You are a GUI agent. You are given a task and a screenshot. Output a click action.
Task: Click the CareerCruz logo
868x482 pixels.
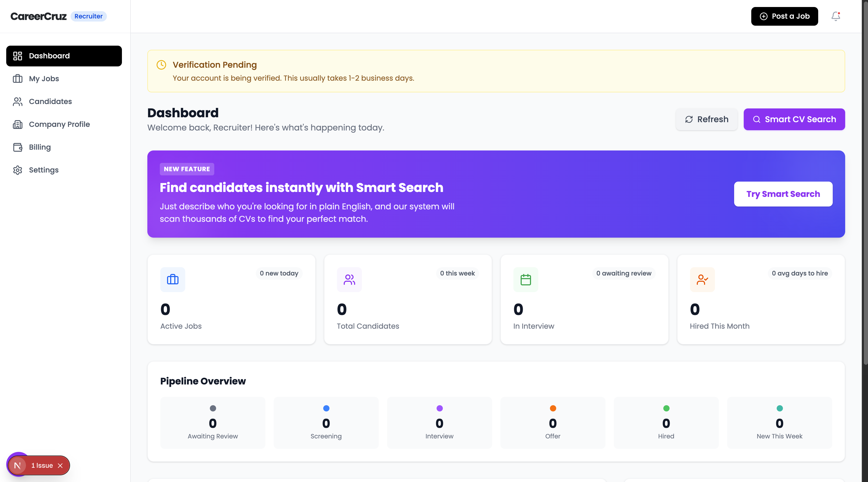click(x=38, y=16)
